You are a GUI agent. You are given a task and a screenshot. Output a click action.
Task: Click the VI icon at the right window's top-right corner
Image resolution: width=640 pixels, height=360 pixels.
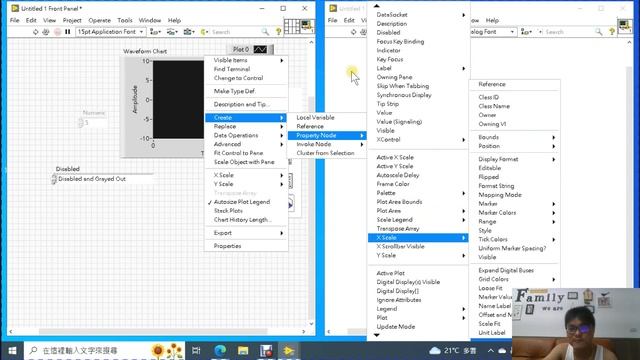pos(625,27)
